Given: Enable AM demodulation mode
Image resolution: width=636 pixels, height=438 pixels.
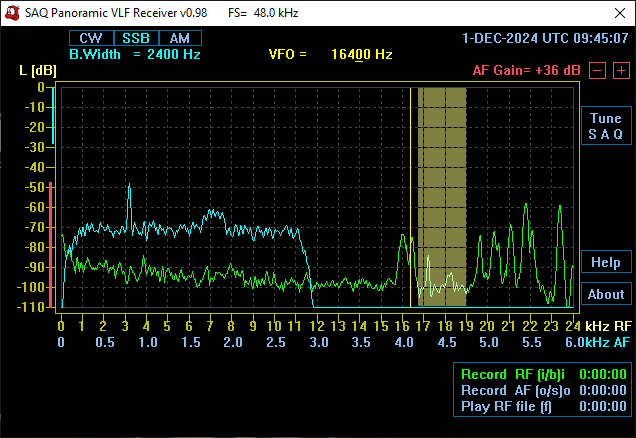Looking at the screenshot, I should [x=179, y=38].
